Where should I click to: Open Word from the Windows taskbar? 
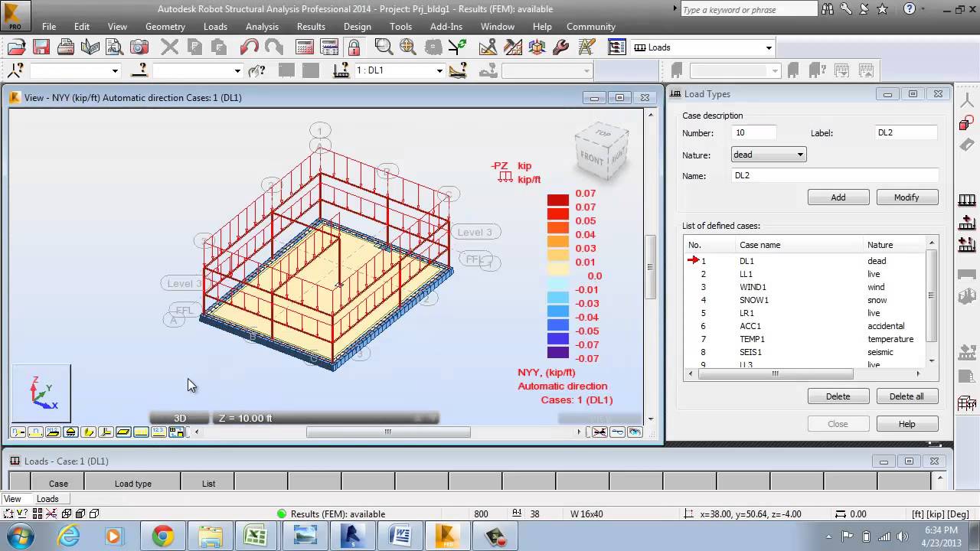pos(400,536)
